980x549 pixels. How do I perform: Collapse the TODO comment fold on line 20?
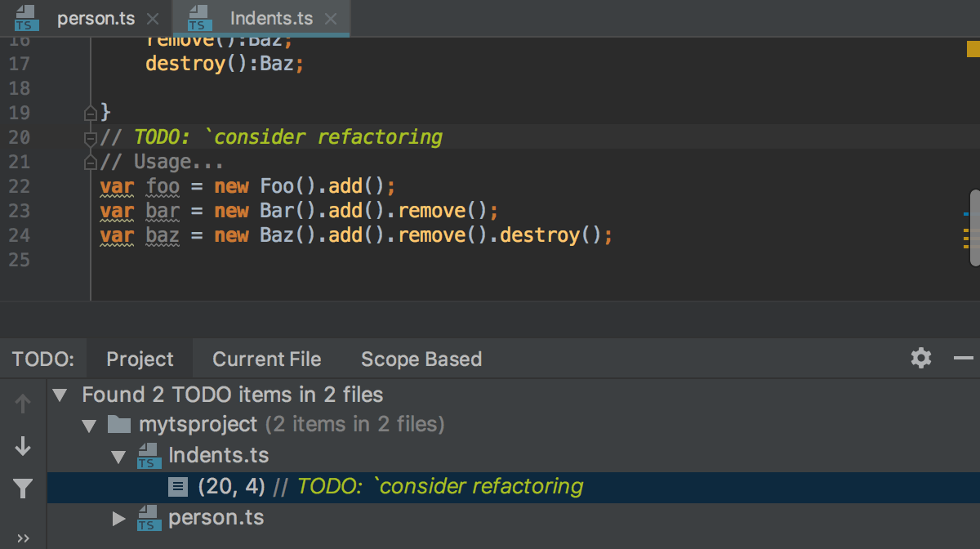90,137
